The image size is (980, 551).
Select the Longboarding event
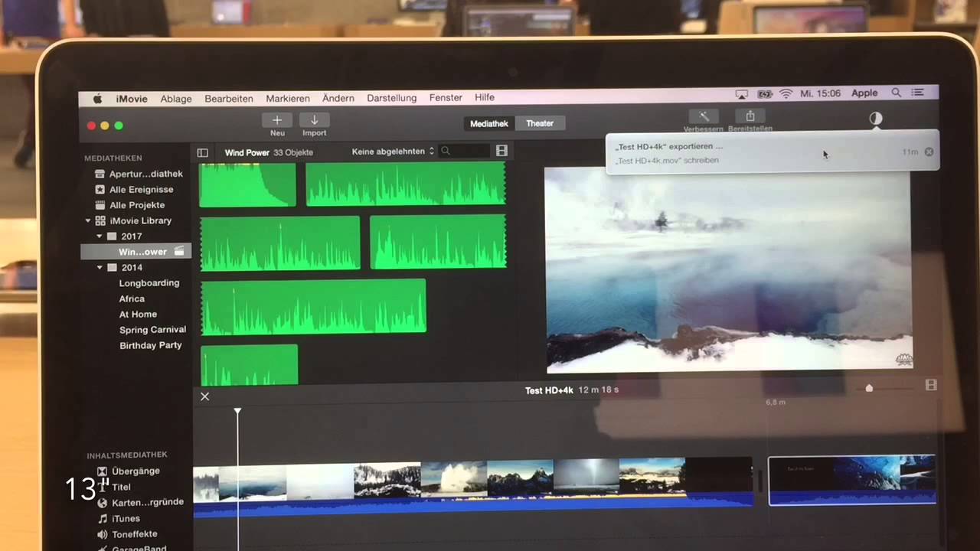pyautogui.click(x=149, y=283)
